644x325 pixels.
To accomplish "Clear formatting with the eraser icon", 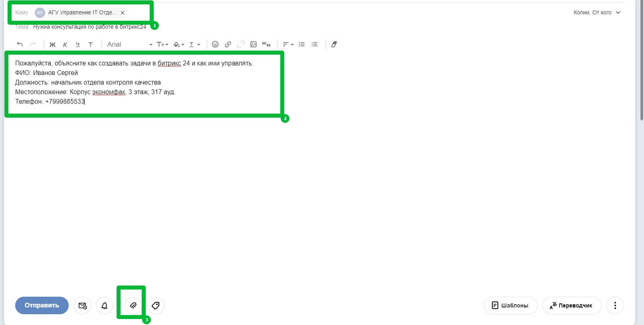I will pyautogui.click(x=334, y=44).
